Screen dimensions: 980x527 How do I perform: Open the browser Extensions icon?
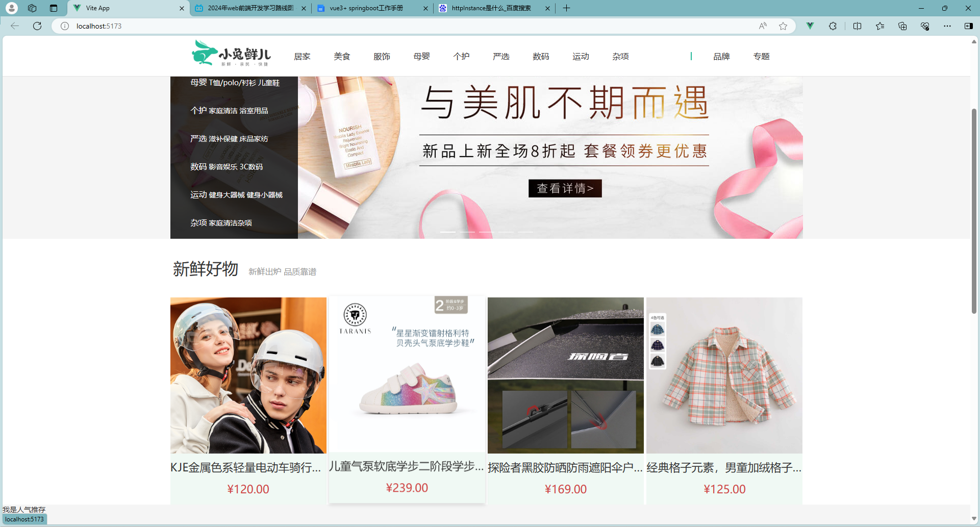coord(833,26)
